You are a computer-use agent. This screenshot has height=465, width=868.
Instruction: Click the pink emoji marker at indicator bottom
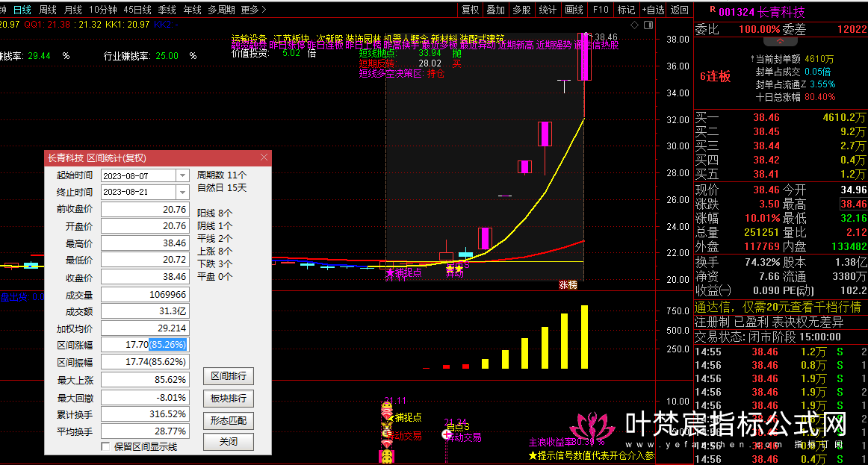tap(386, 456)
